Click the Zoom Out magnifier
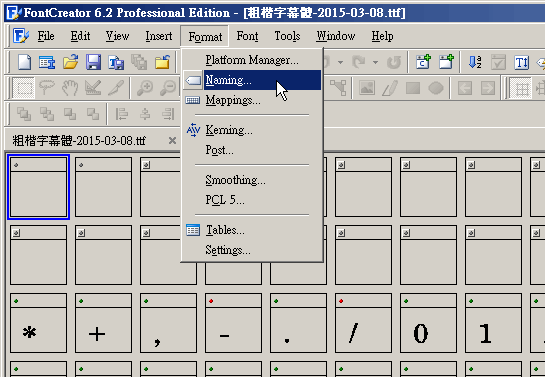 (x=168, y=88)
